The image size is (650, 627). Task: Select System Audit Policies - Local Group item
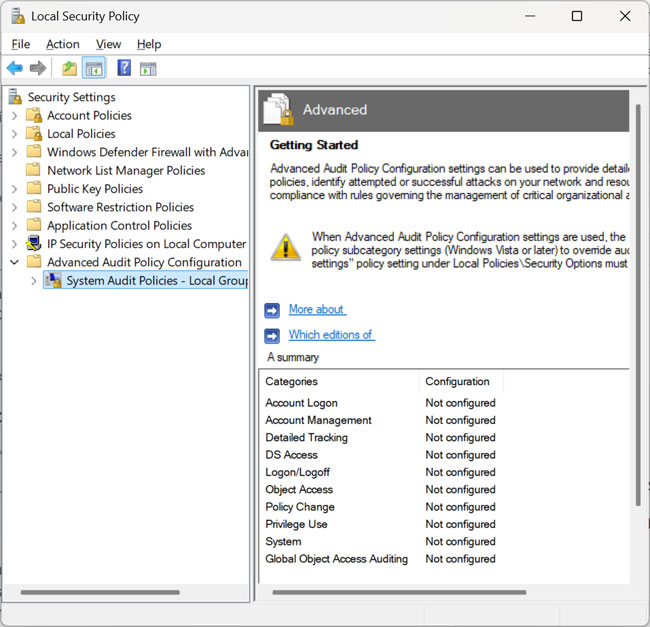[x=146, y=281]
